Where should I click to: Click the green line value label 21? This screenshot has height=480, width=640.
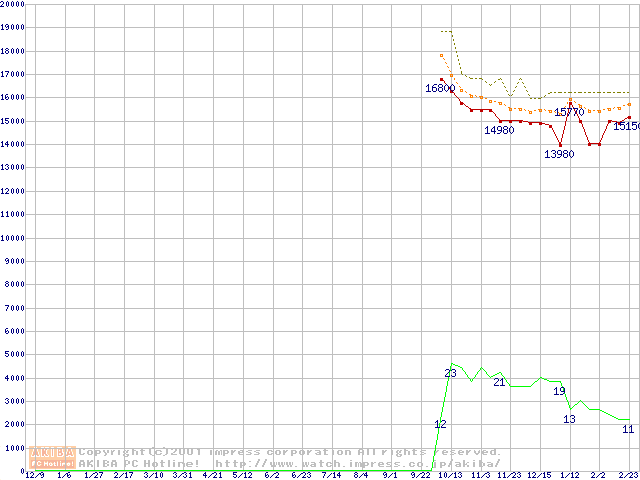pos(499,382)
